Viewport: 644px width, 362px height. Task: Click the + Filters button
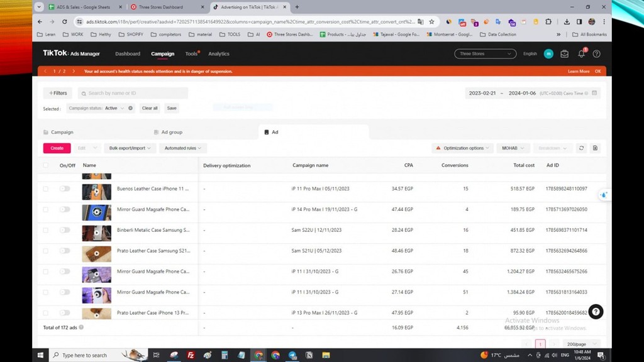(58, 93)
